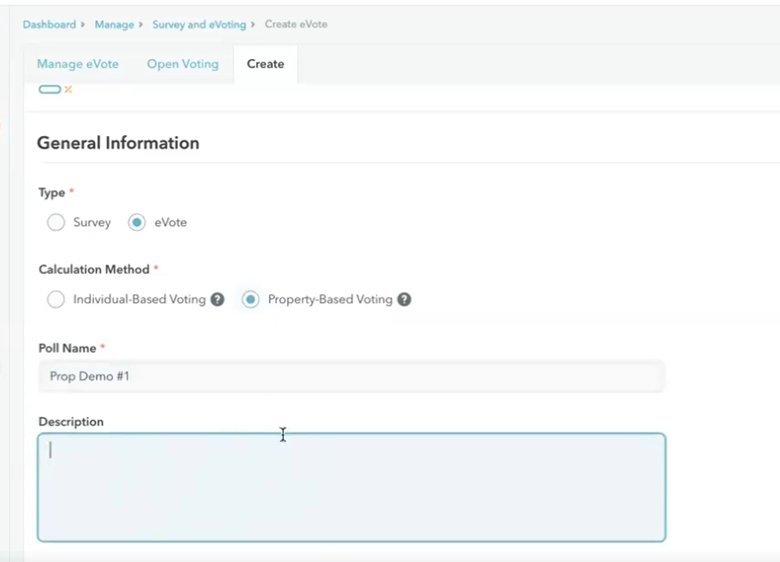This screenshot has width=780, height=562.
Task: Click the small orange icon below tabs
Action: point(68,90)
